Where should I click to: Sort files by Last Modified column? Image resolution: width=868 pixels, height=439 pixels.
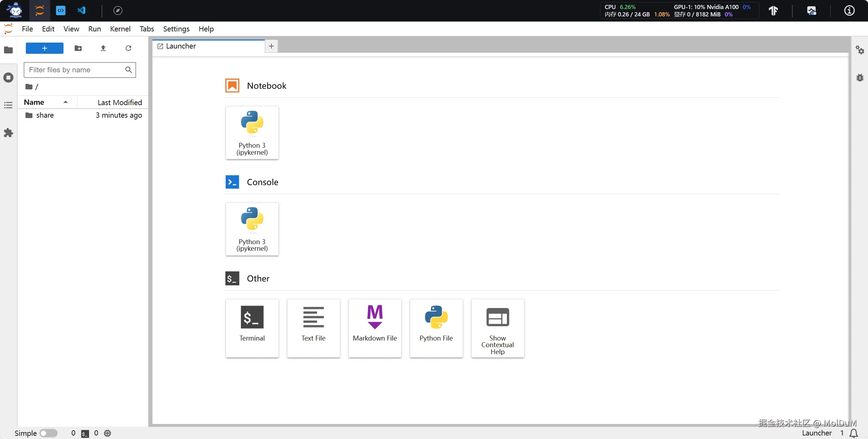click(119, 102)
